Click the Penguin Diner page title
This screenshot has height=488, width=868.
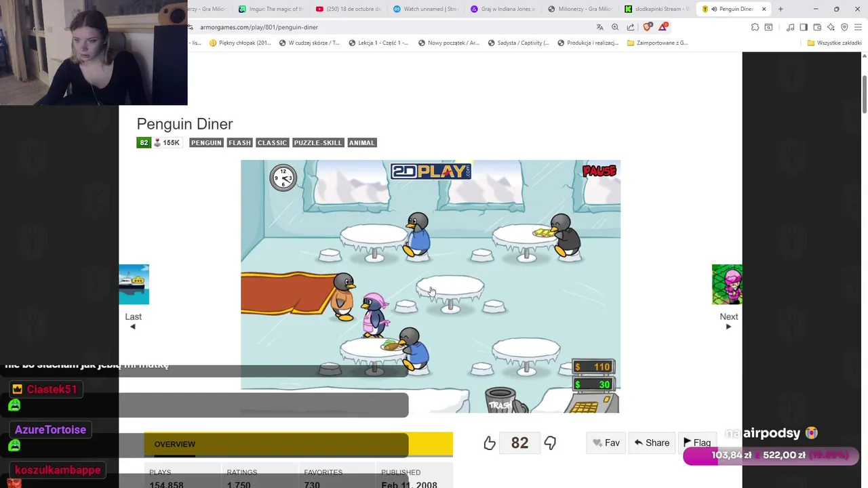click(184, 124)
